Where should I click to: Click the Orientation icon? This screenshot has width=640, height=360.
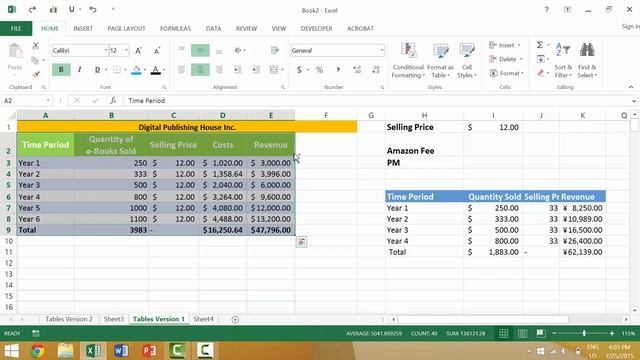(x=238, y=50)
